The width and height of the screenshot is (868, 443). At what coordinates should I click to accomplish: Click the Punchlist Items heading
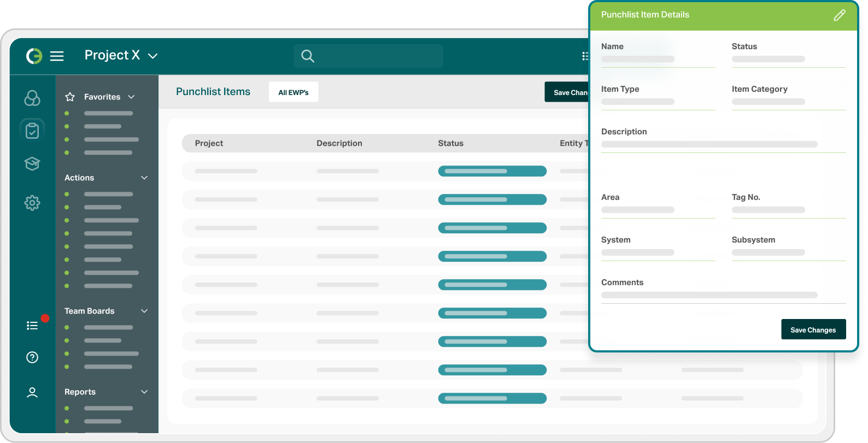point(213,92)
